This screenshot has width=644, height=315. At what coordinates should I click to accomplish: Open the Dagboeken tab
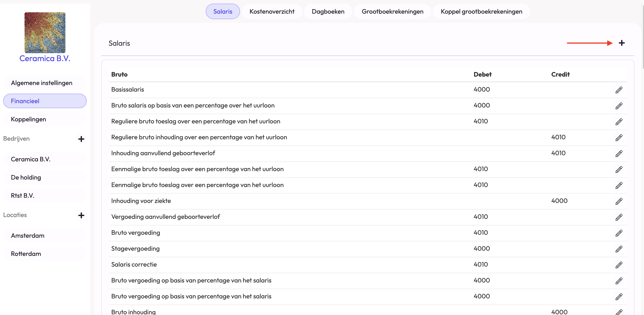328,12
